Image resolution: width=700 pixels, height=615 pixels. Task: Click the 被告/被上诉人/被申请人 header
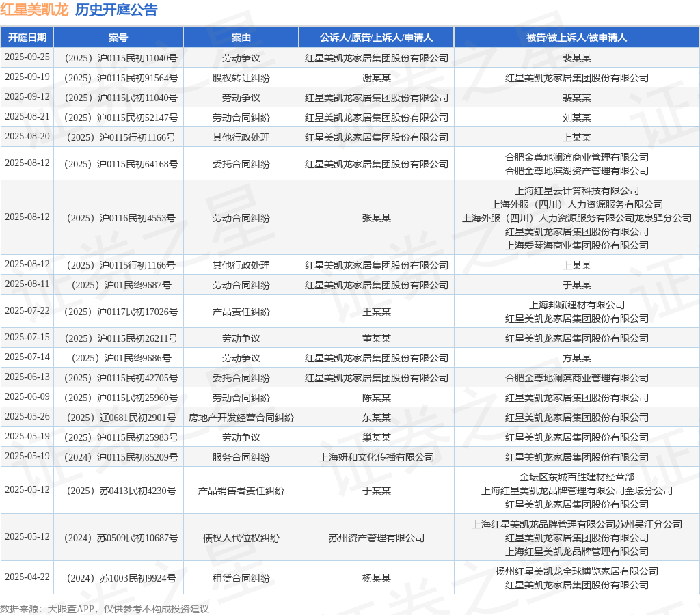tap(576, 38)
